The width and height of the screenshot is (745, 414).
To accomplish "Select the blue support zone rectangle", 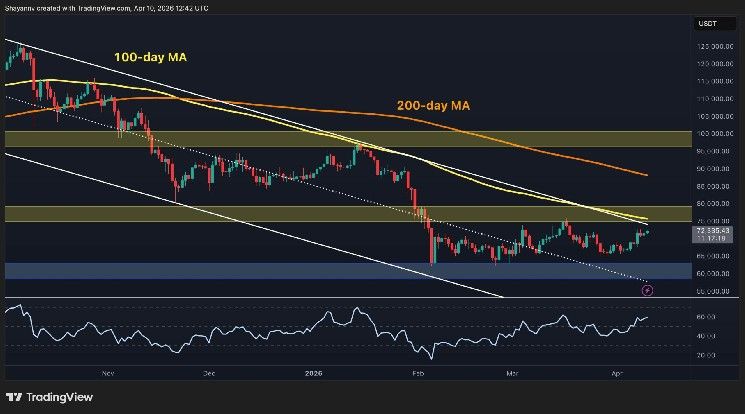I will [x=300, y=271].
